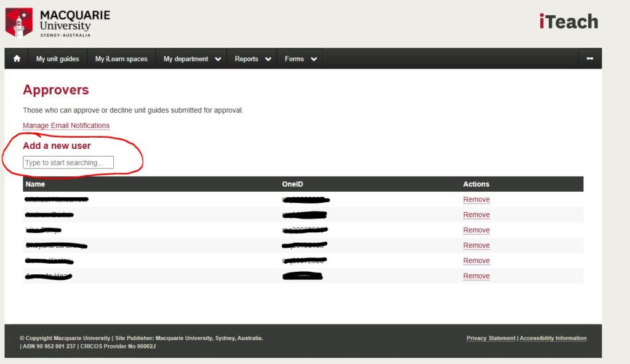Open Manage Email Notifications link
The height and width of the screenshot is (364, 630).
pos(66,125)
